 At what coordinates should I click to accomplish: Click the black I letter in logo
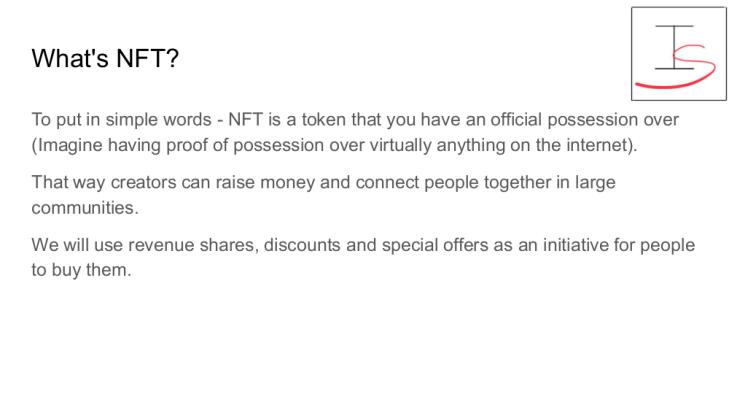click(673, 47)
